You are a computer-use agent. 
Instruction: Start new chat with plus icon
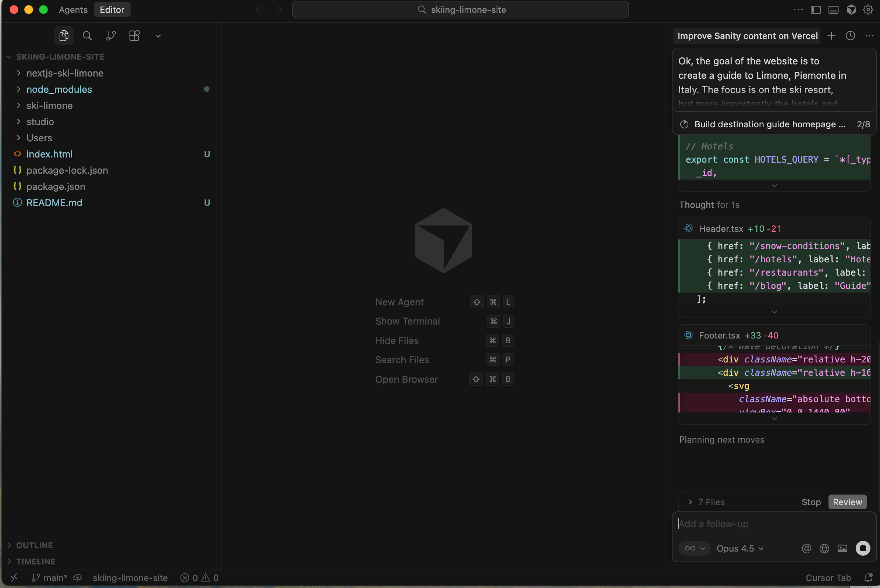[x=831, y=36]
